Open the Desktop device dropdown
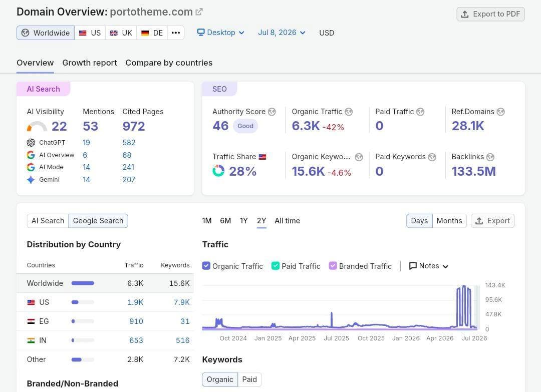This screenshot has height=392, width=541. [221, 33]
